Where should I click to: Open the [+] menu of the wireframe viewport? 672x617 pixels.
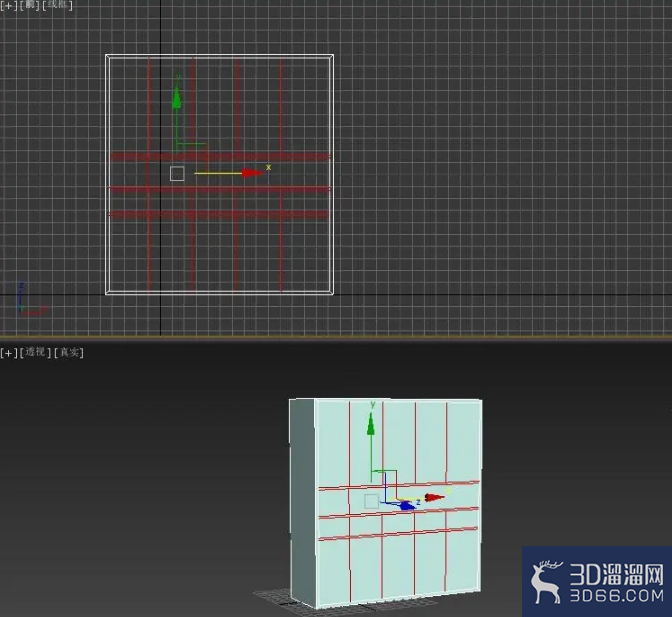pyautogui.click(x=9, y=5)
